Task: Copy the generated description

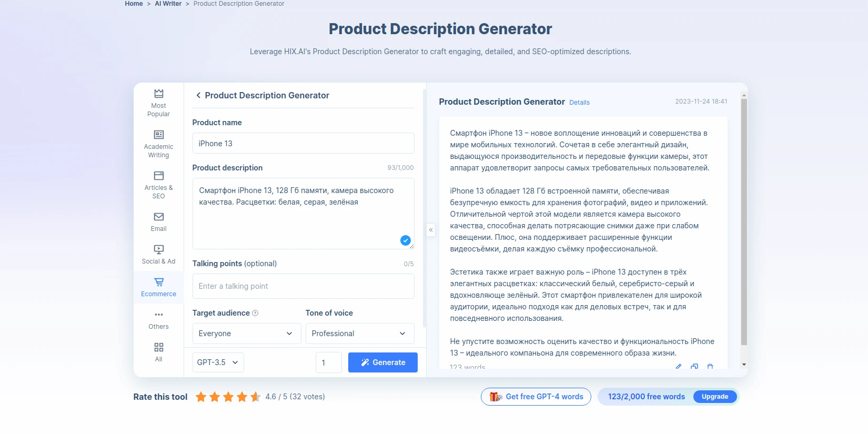Action: coord(694,366)
